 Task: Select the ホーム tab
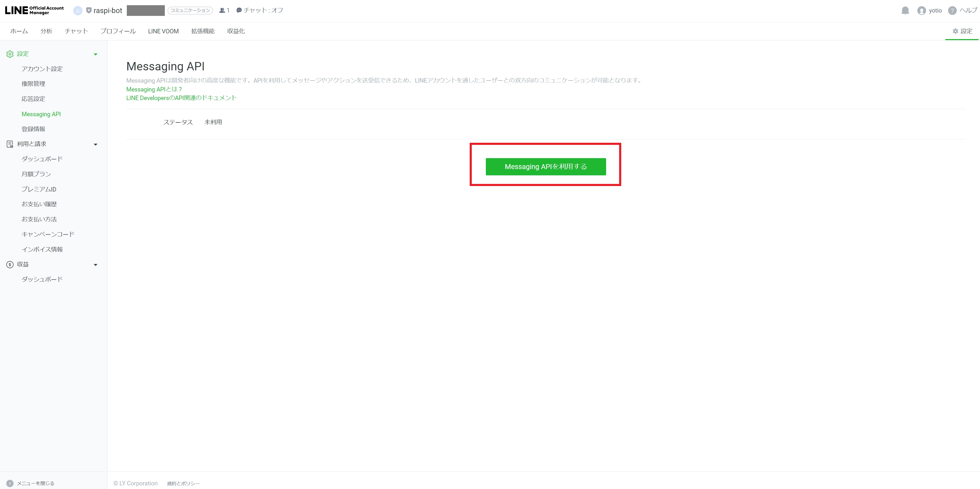[19, 31]
